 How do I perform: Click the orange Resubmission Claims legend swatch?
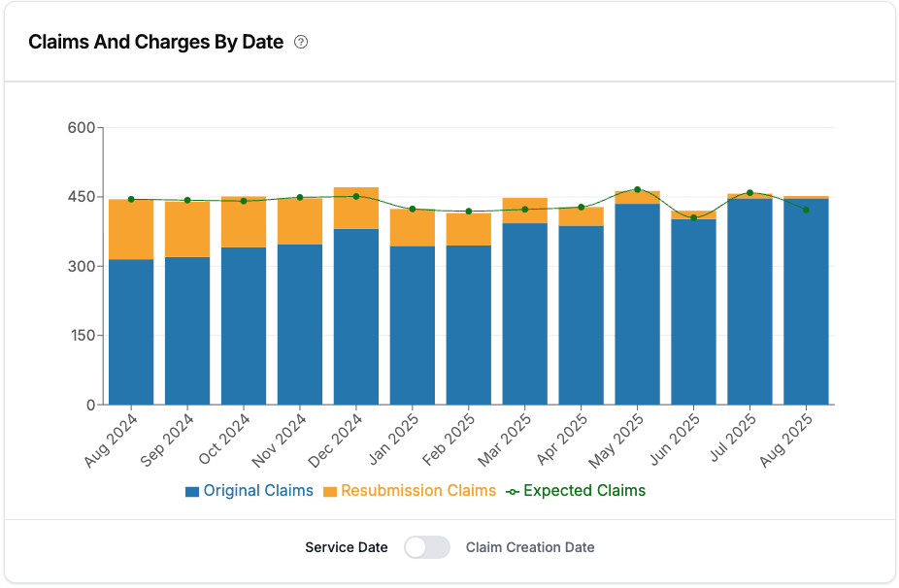[330, 492]
